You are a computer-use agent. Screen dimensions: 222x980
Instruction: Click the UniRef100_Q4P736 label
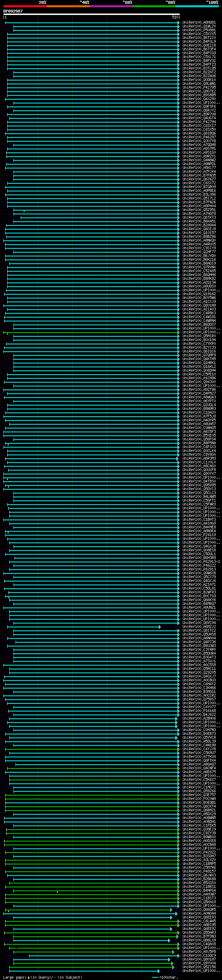point(199,642)
